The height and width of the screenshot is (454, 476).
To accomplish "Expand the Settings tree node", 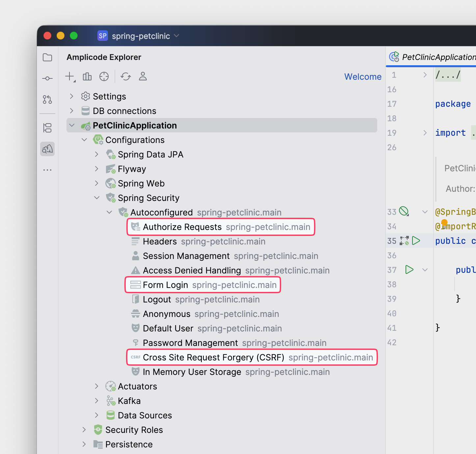I will pos(71,96).
